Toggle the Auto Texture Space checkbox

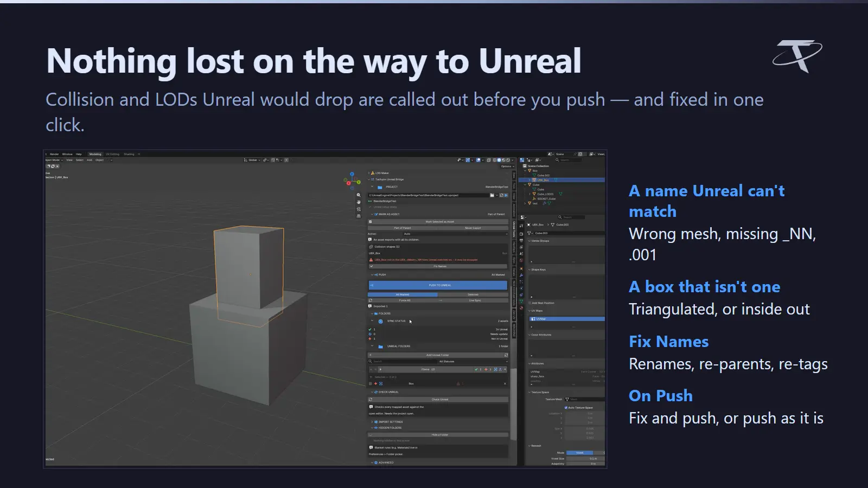[x=566, y=408]
